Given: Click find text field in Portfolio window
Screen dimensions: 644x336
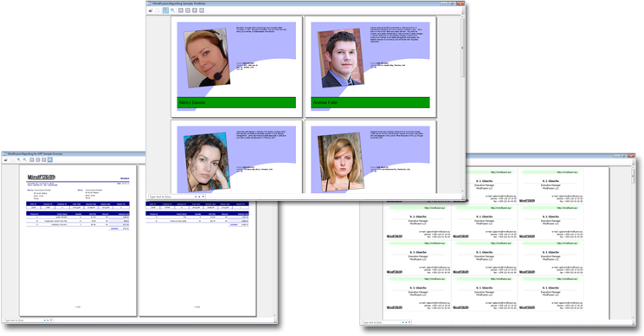Looking at the screenshot, I should coord(171,197).
